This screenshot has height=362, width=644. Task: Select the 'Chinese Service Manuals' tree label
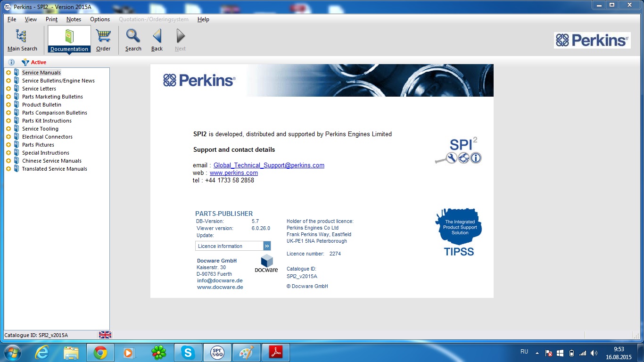pyautogui.click(x=52, y=161)
